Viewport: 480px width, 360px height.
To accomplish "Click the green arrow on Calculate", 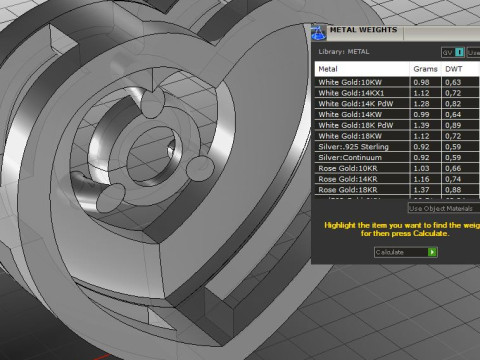I will (432, 252).
